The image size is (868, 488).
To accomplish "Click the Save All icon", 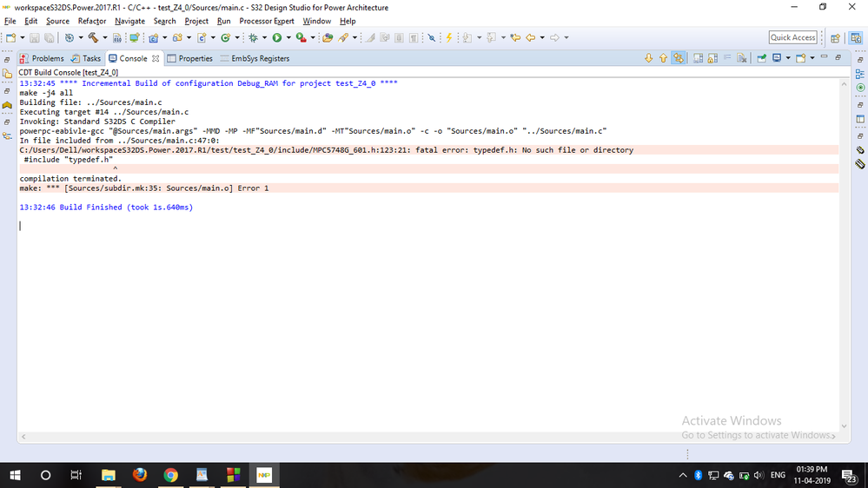I will (x=49, y=37).
